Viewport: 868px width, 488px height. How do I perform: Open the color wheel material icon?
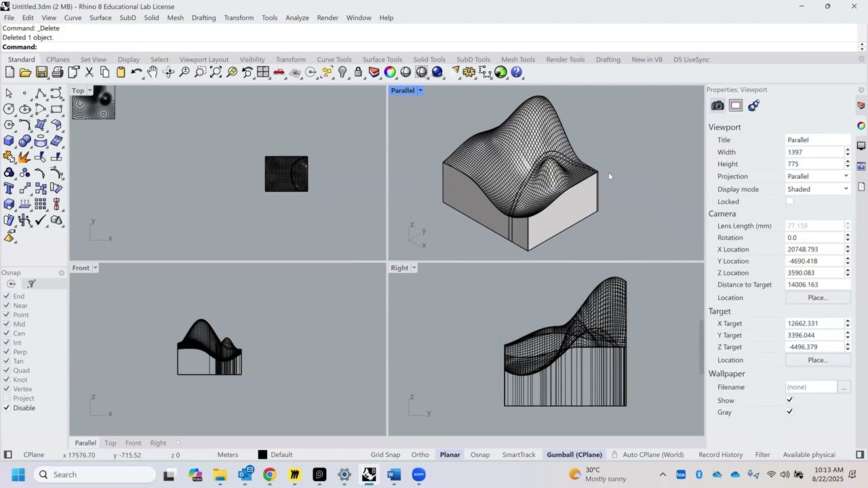tap(390, 73)
